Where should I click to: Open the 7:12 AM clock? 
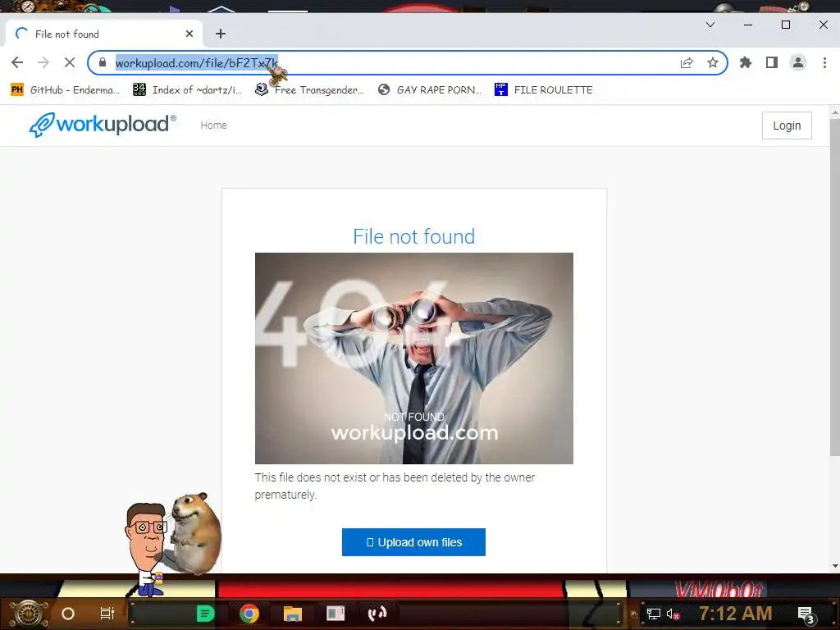coord(735,614)
